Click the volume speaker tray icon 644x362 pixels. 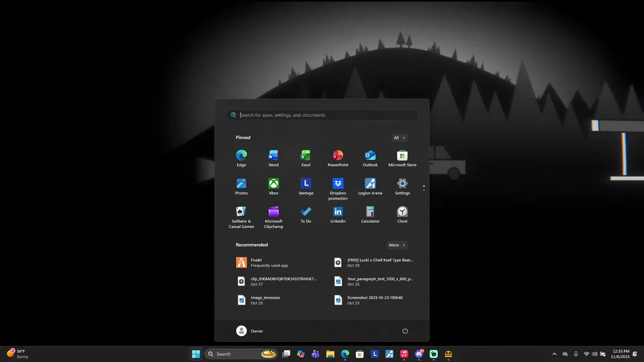[595, 354]
